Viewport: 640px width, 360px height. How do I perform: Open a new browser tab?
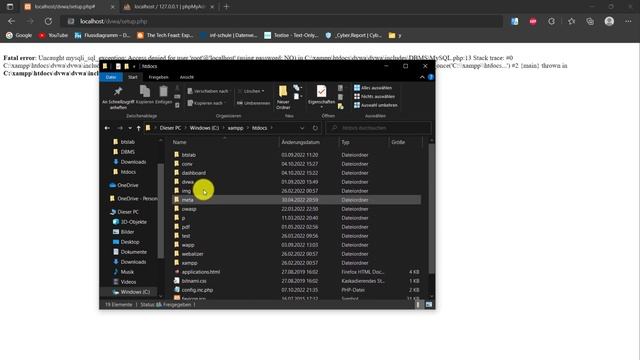227,7
